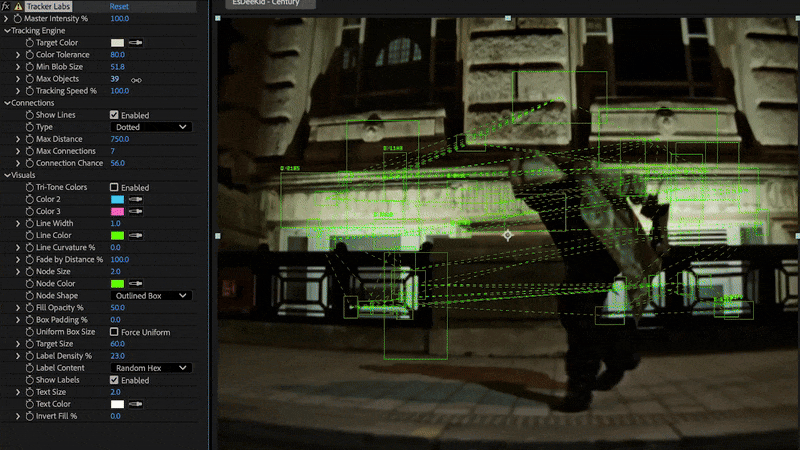Click the Color 3 pink swatch
The height and width of the screenshot is (450, 800).
point(116,211)
